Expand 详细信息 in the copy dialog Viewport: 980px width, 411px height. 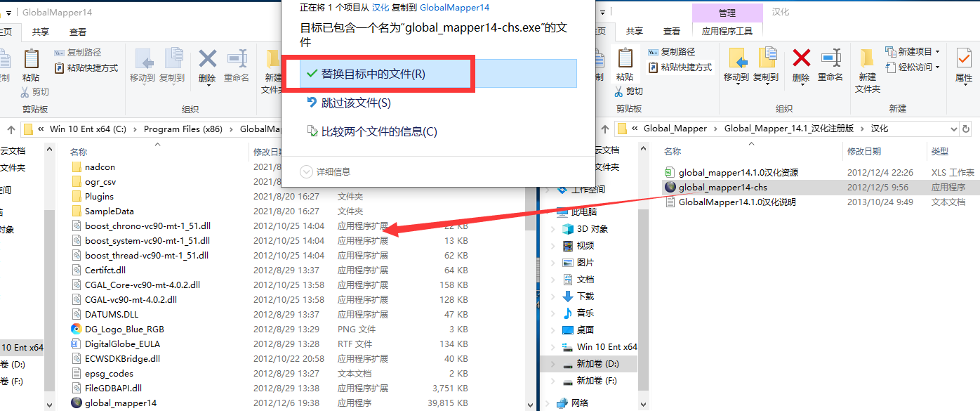point(325,171)
